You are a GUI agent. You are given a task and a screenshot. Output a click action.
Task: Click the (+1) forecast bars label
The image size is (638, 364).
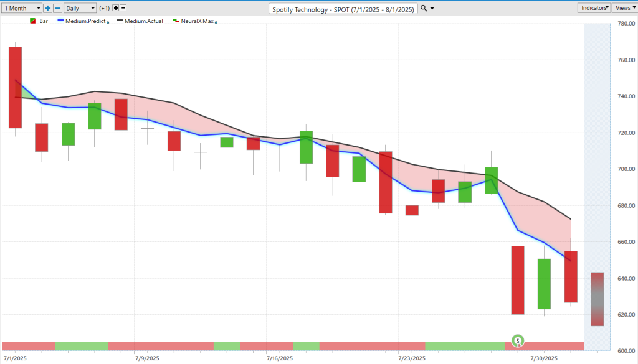[105, 8]
